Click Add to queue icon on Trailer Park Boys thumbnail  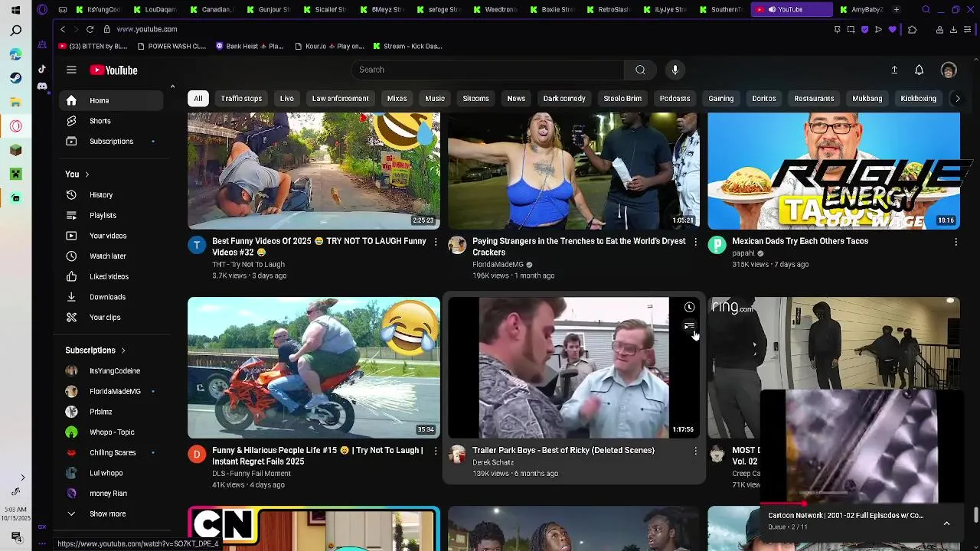click(689, 328)
